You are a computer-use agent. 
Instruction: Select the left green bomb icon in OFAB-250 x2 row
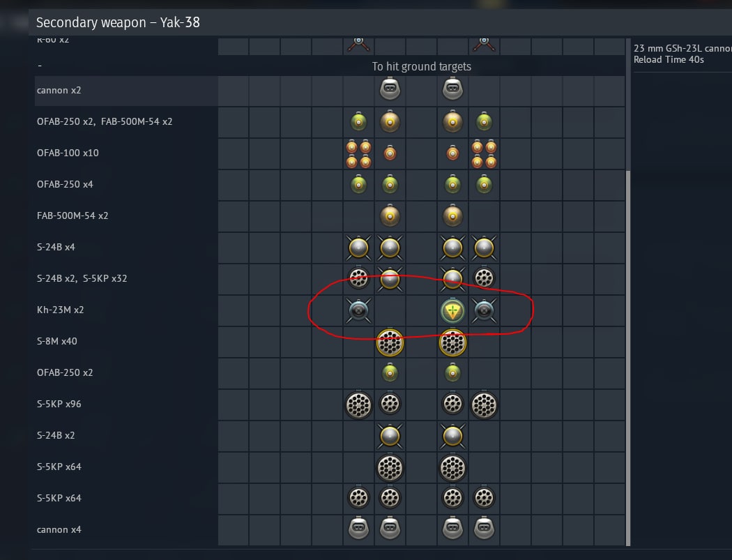[390, 372]
